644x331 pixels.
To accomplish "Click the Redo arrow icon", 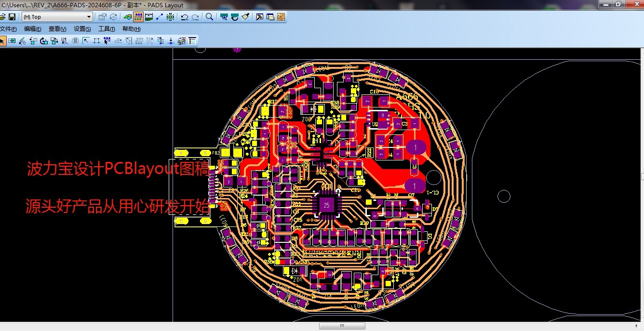I will (195, 17).
